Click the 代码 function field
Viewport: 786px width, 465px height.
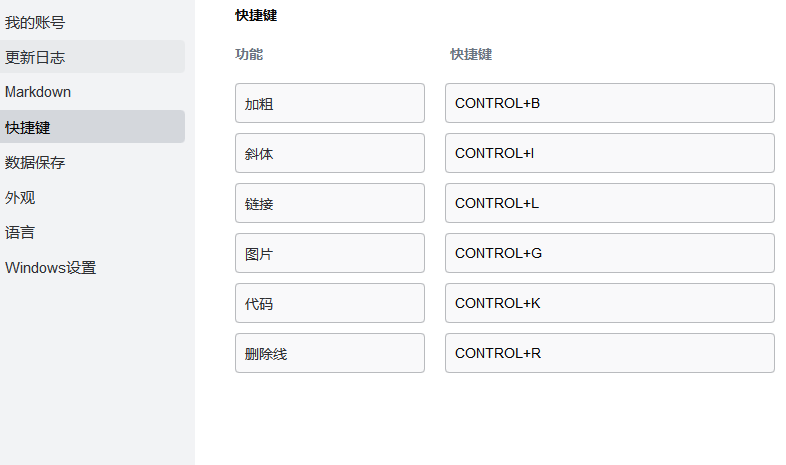pyautogui.click(x=329, y=303)
